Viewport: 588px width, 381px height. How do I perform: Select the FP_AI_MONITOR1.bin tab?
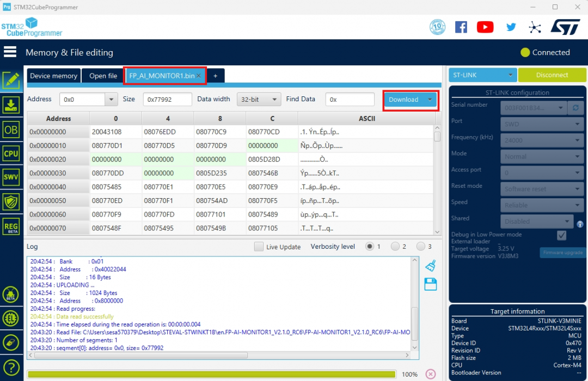162,76
